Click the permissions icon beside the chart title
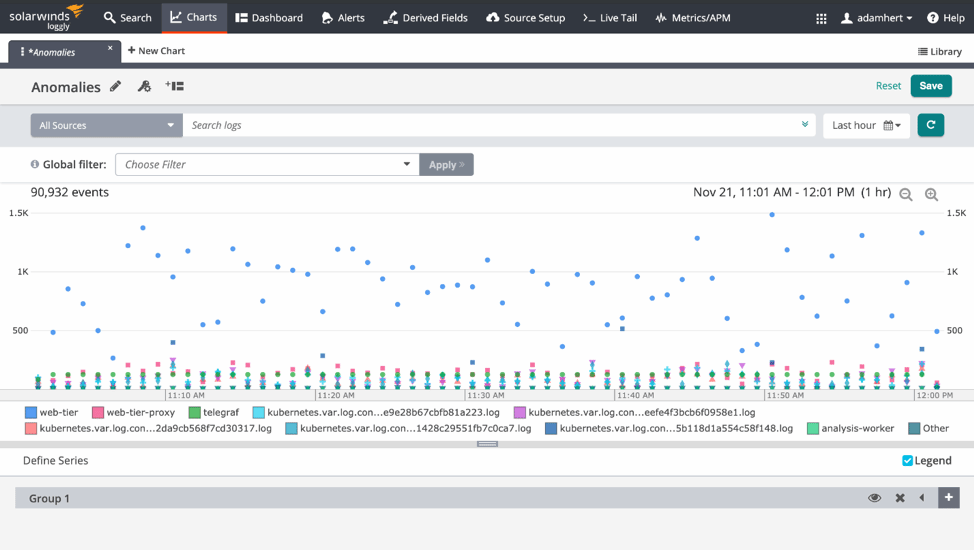 click(144, 87)
